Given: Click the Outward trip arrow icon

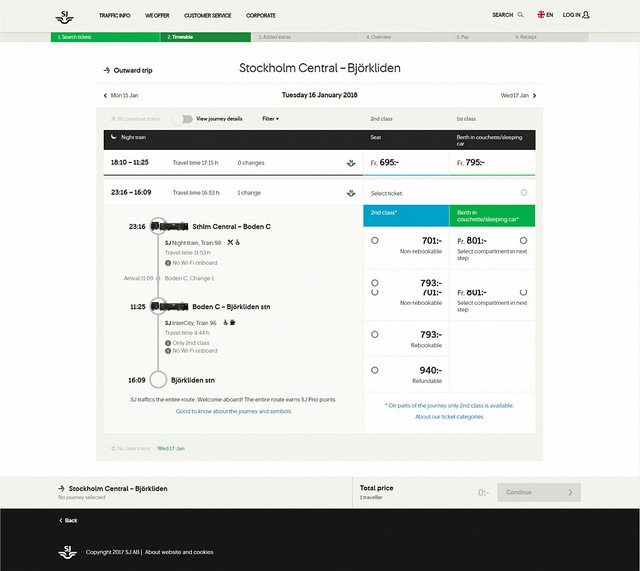Looking at the screenshot, I should 107,70.
